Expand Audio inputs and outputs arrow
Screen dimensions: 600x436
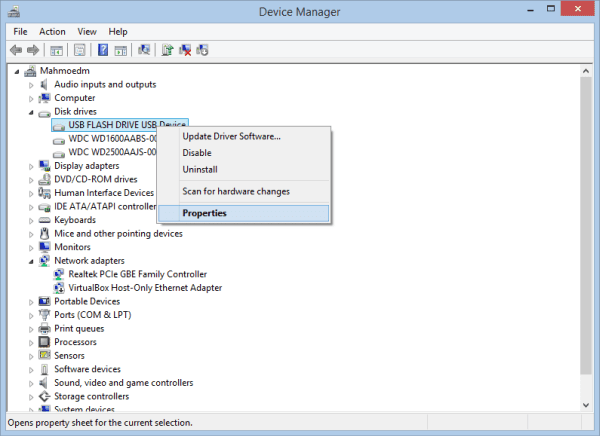[31, 85]
